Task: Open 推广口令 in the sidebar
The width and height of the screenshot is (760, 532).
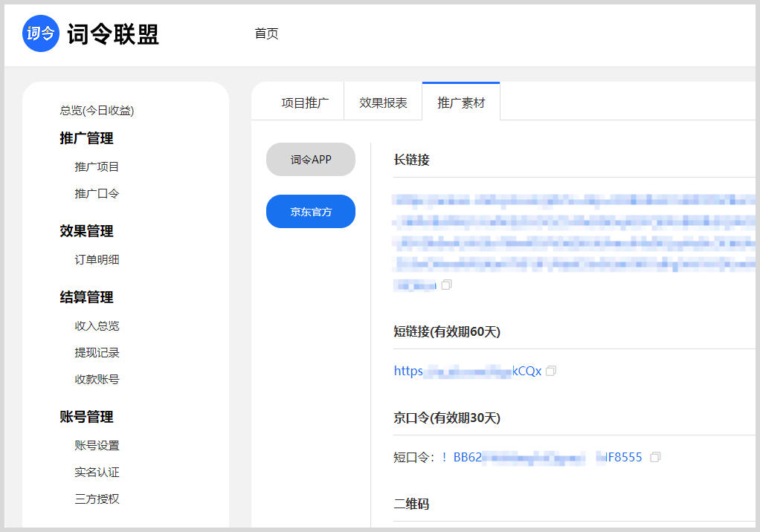Action: coord(97,194)
